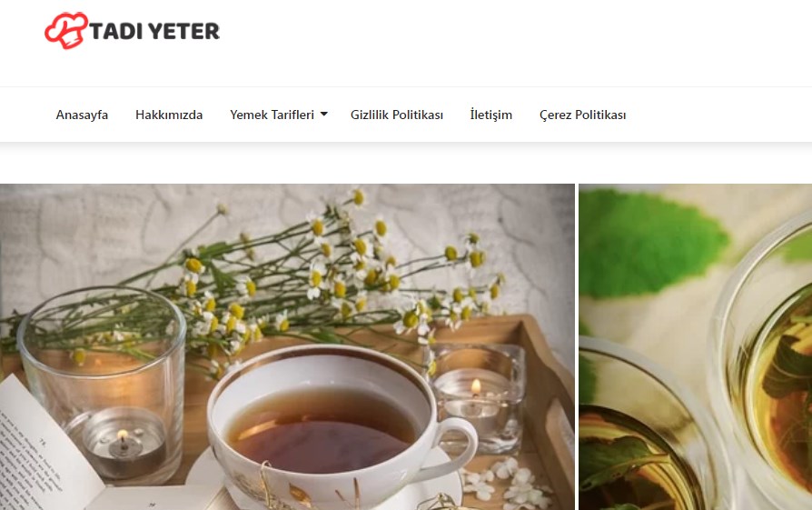Open the Çerez Politikası link

[582, 115]
